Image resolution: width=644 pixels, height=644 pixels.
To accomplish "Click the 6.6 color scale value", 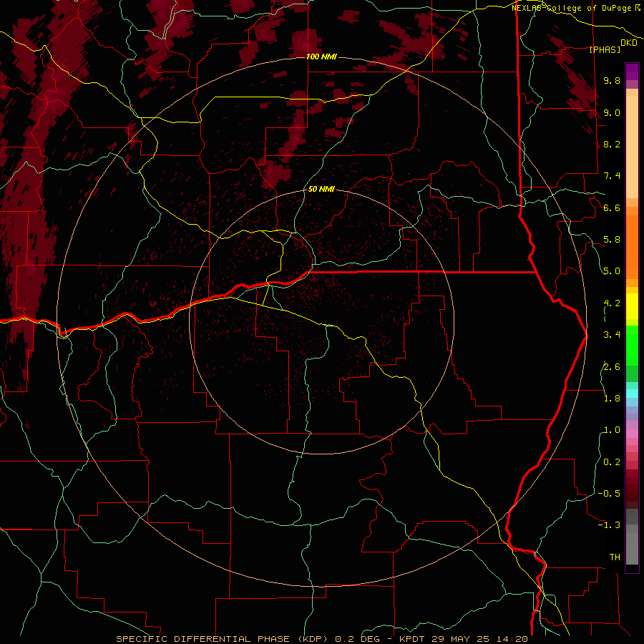I will (x=612, y=208).
